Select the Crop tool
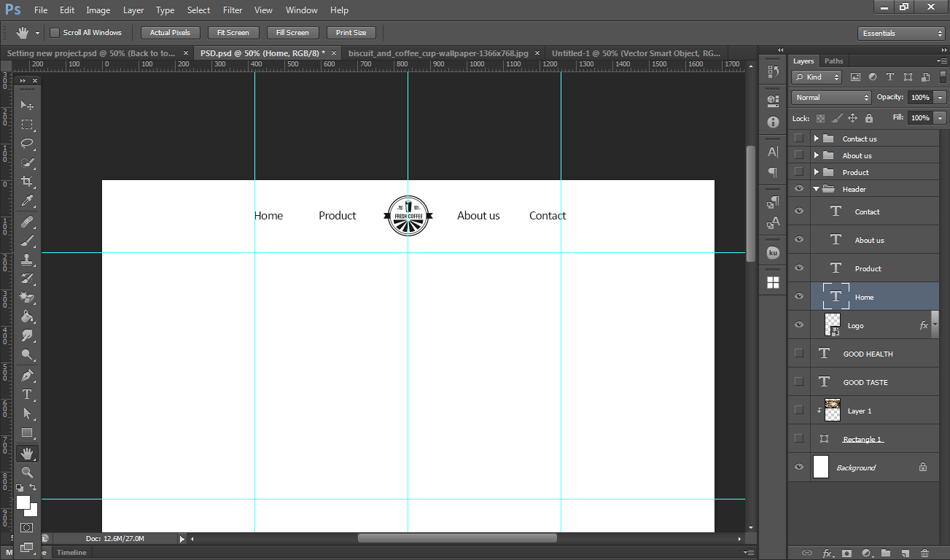Image resolution: width=950 pixels, height=560 pixels. (x=27, y=182)
